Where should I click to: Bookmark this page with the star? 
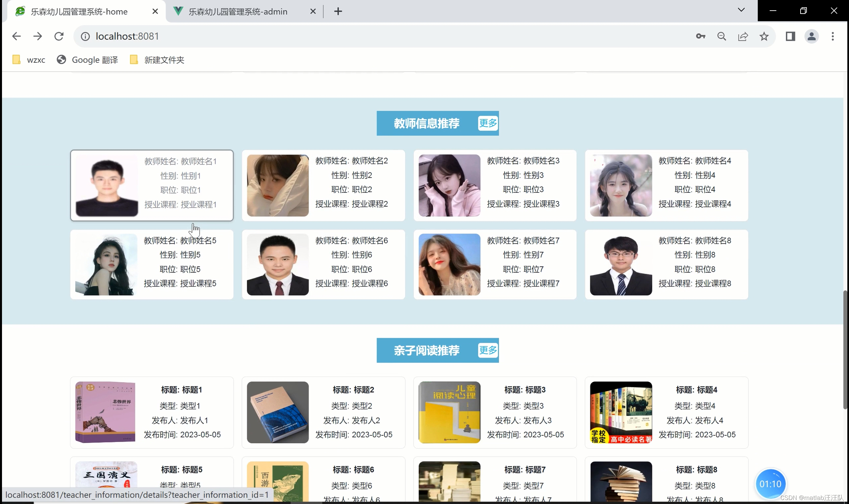(x=764, y=36)
